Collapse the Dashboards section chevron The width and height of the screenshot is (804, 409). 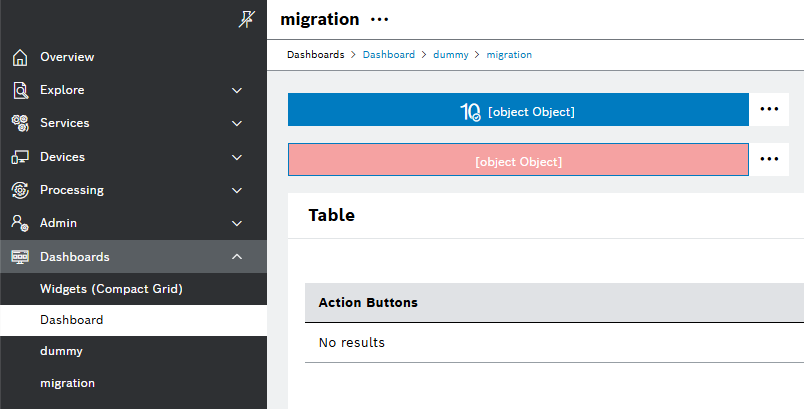[237, 257]
